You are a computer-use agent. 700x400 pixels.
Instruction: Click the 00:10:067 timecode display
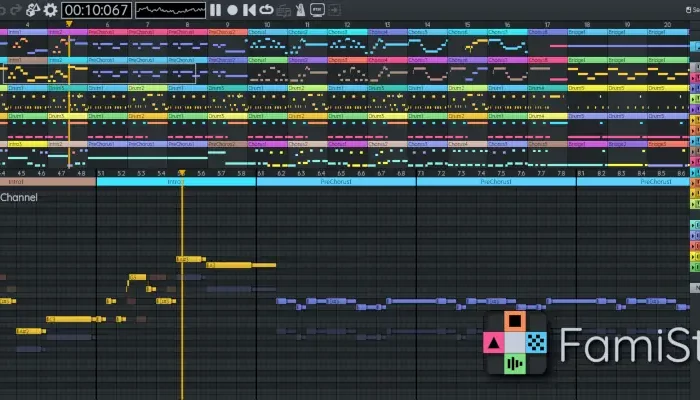[x=96, y=10]
